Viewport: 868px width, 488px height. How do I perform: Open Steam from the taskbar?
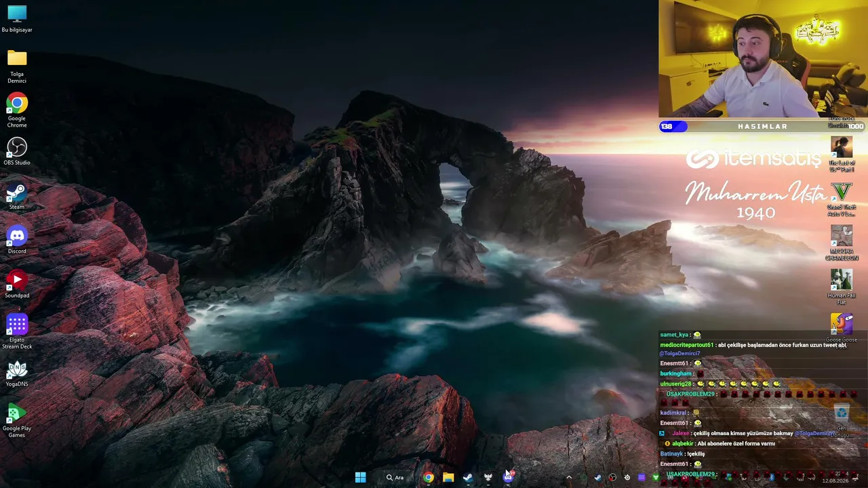pyautogui.click(x=468, y=477)
